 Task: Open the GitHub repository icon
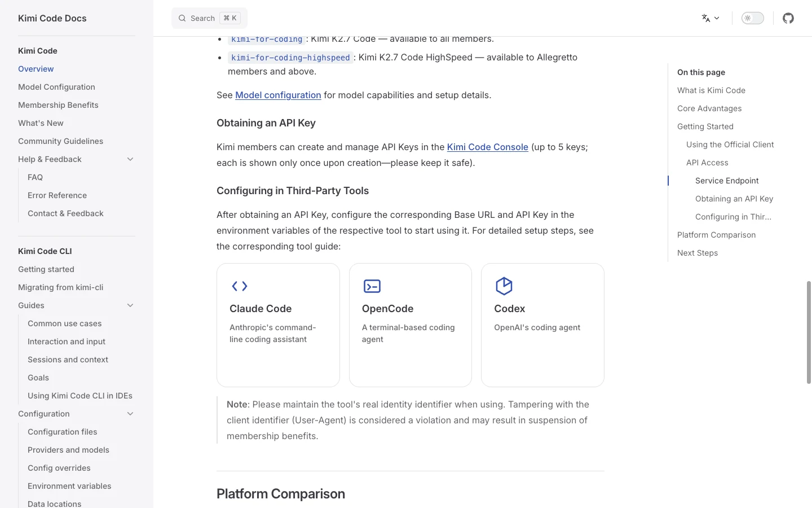tap(788, 18)
